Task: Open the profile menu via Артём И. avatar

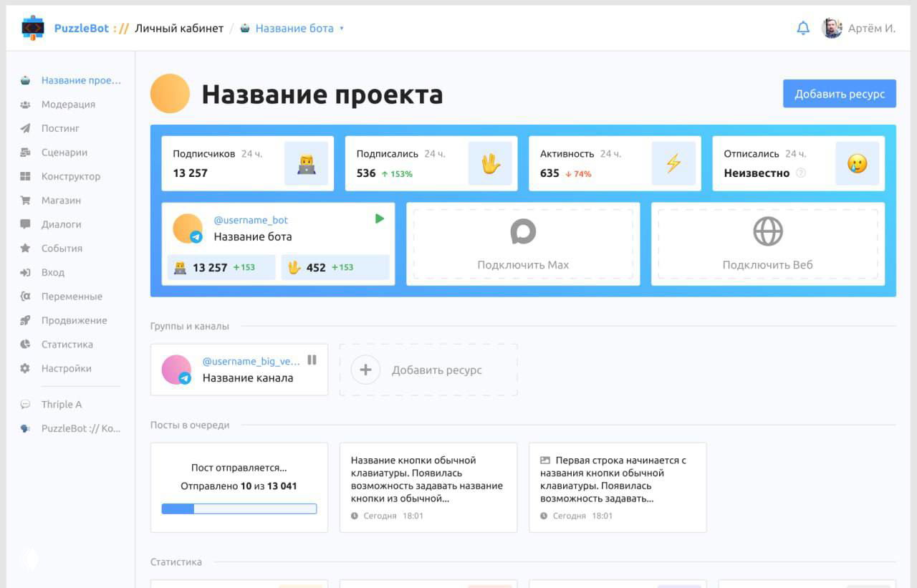Action: pyautogui.click(x=831, y=28)
